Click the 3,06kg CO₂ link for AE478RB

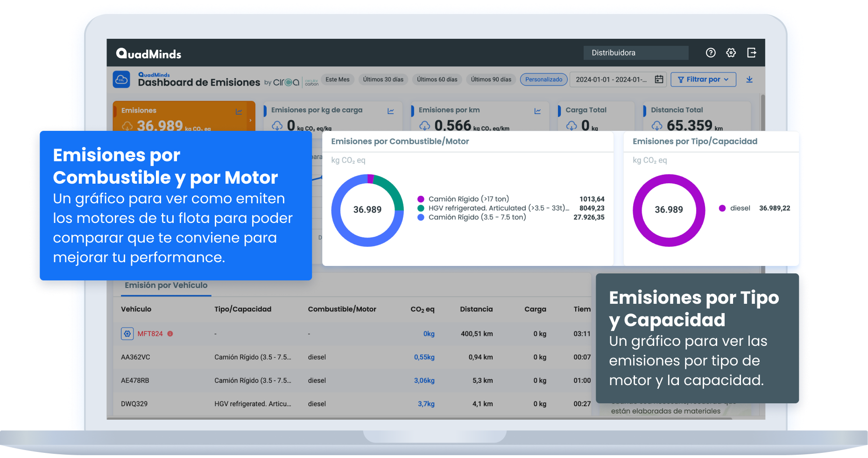424,380
